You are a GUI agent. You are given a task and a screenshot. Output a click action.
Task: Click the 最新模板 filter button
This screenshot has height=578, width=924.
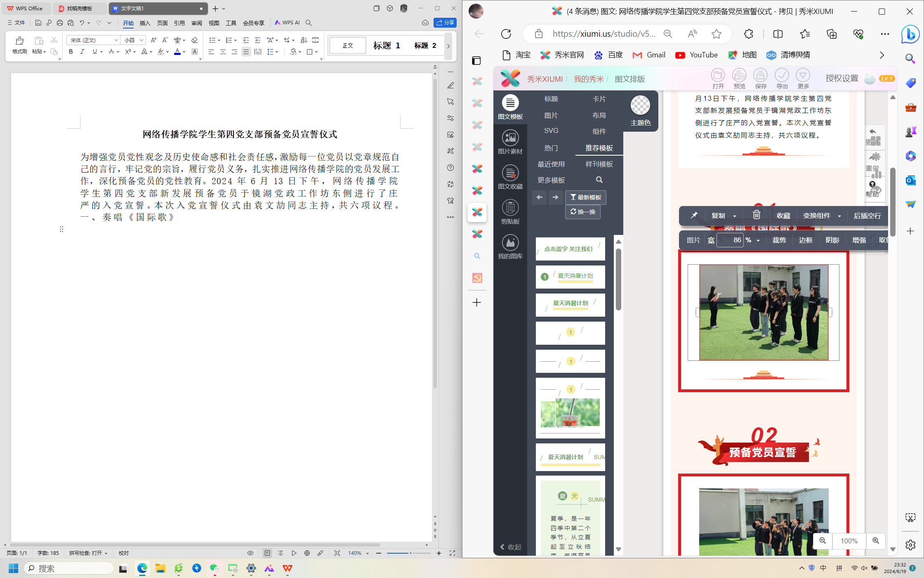585,197
